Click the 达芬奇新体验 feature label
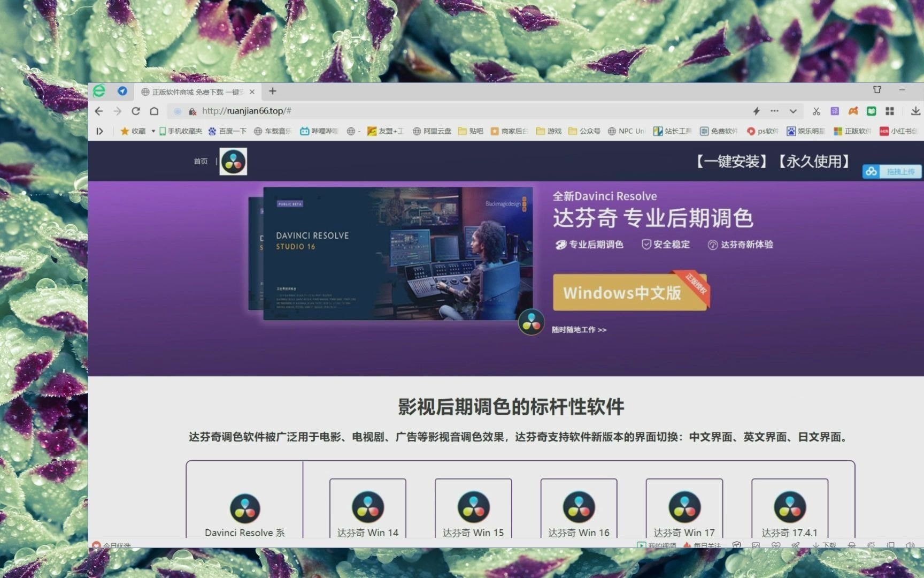This screenshot has width=924, height=578. [741, 245]
